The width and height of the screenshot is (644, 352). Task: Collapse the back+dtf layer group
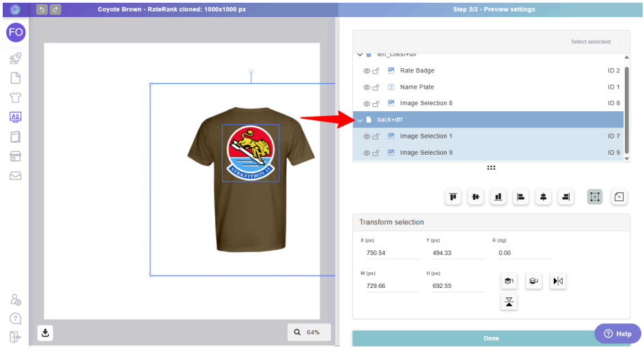(x=360, y=120)
